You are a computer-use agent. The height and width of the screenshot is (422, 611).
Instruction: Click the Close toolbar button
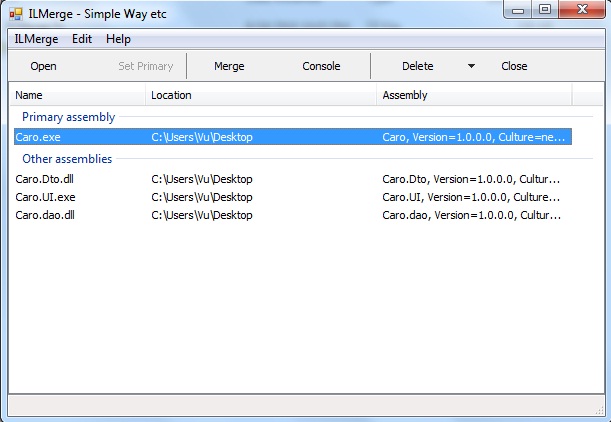coord(514,66)
